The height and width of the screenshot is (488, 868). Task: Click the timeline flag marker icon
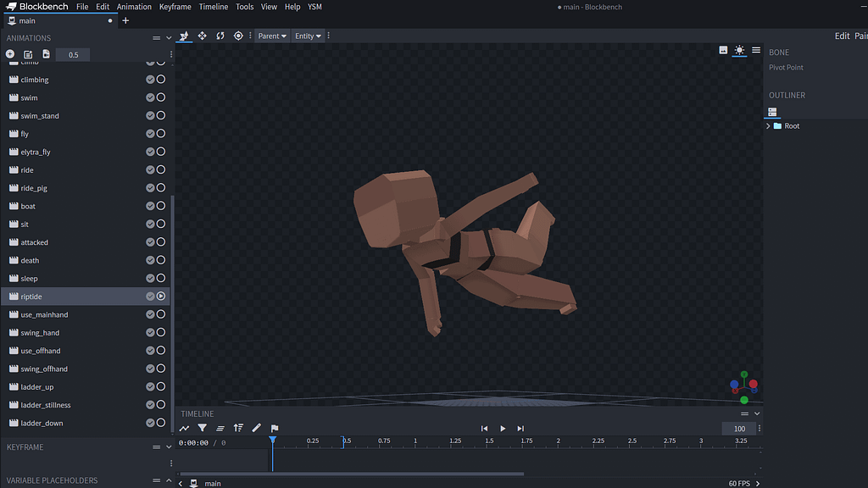pyautogui.click(x=275, y=428)
